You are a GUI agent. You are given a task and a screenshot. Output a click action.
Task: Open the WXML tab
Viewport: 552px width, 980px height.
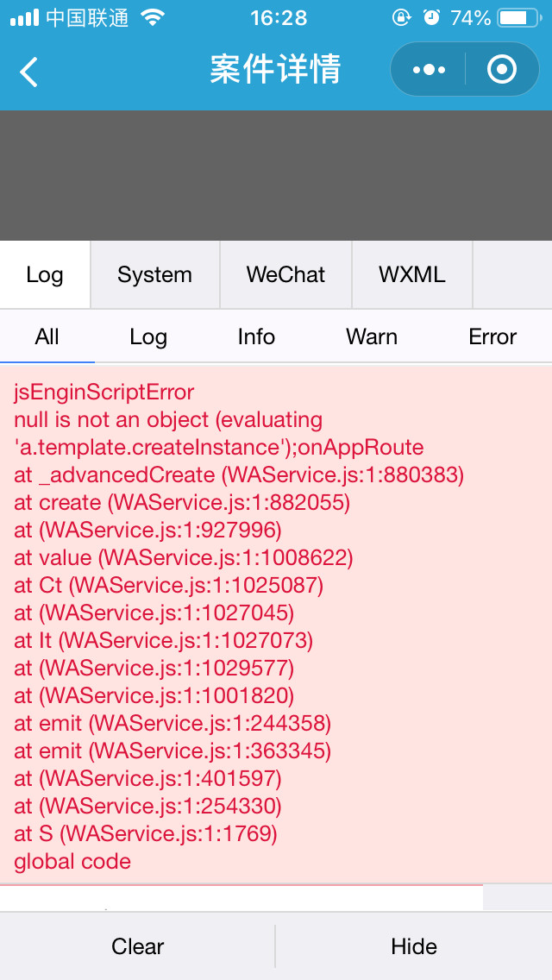point(412,275)
